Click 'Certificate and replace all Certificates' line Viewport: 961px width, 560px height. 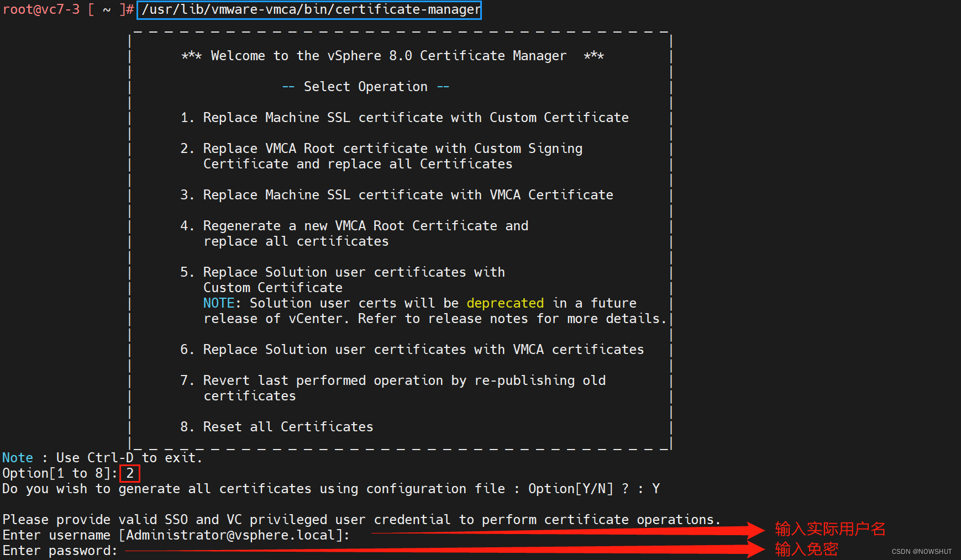coord(358,164)
